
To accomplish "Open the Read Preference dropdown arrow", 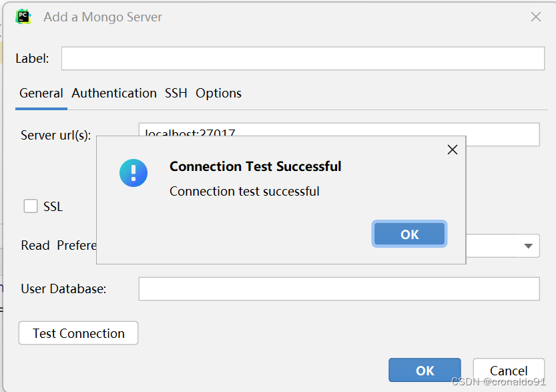I will (x=529, y=246).
